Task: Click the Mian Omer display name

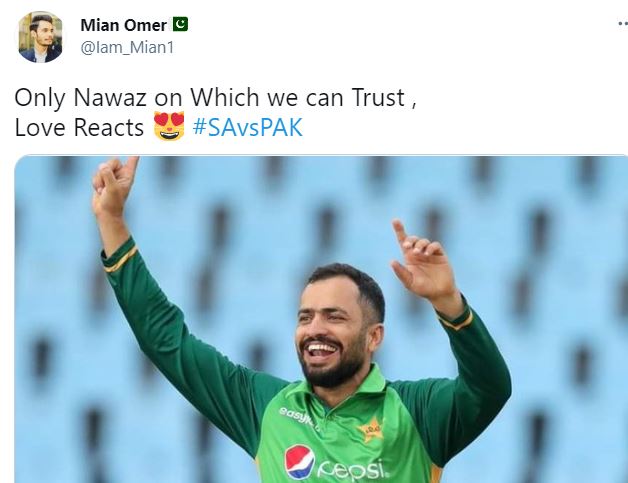Action: pos(123,25)
